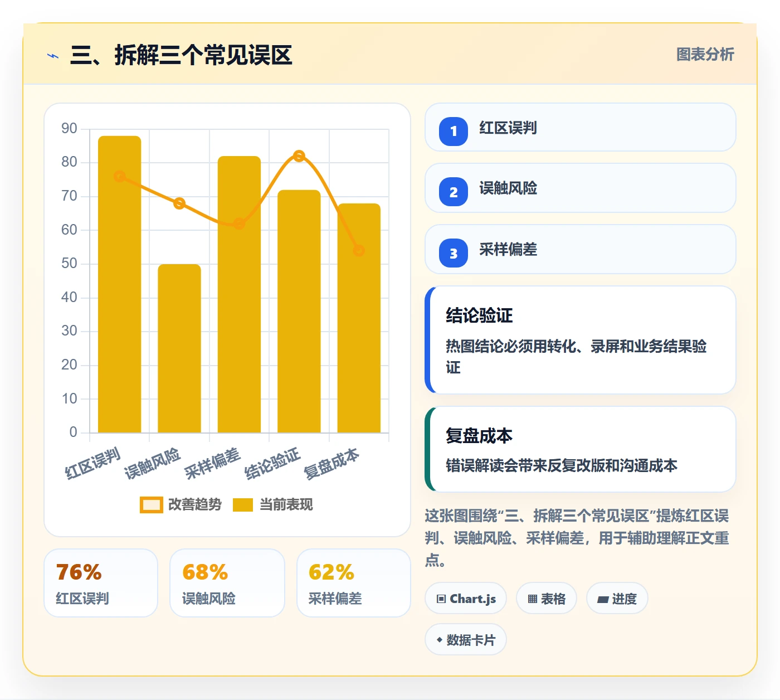The width and height of the screenshot is (780, 700).
Task: Click the trend line point on 采样偏差
Action: click(x=239, y=223)
